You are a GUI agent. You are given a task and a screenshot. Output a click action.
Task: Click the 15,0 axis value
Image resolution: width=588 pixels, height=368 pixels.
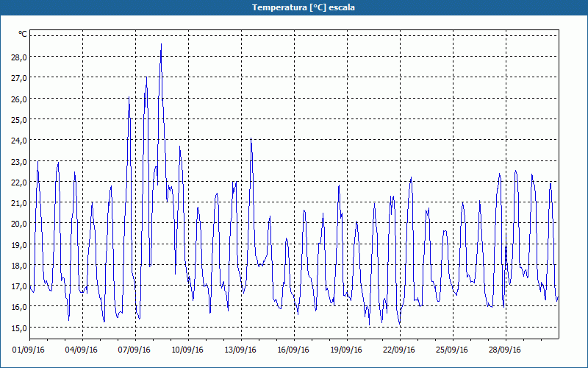click(x=20, y=328)
